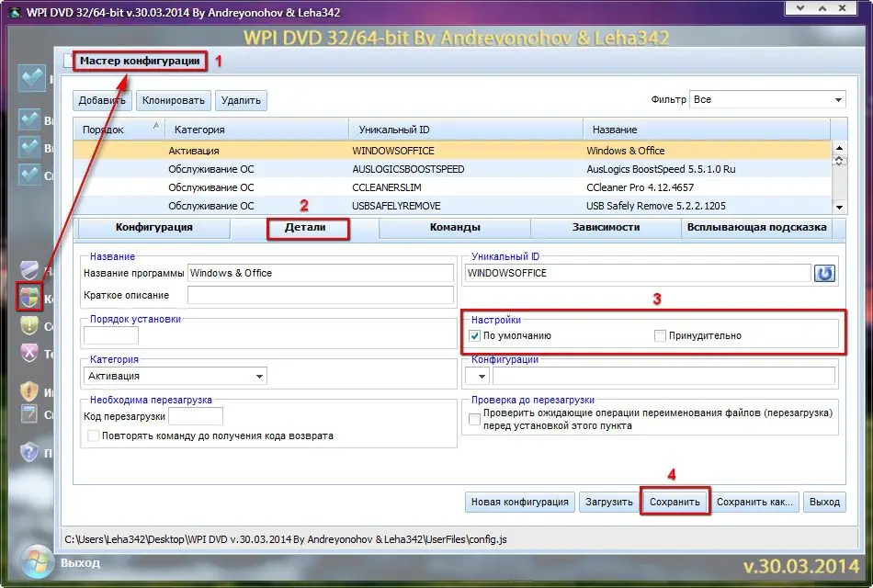Select the 'CCleaner Pro 4.12.4657' row
This screenshot has height=588, width=873.
pos(452,187)
